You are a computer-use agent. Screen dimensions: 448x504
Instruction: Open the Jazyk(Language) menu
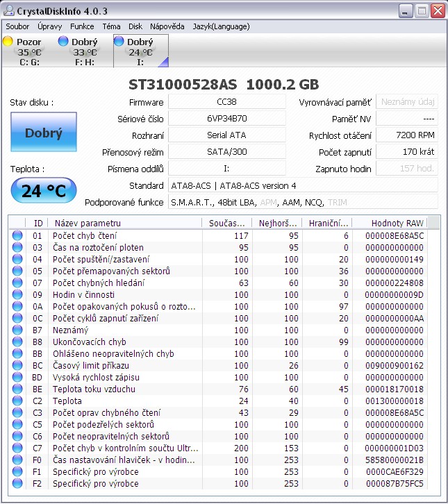pos(220,26)
